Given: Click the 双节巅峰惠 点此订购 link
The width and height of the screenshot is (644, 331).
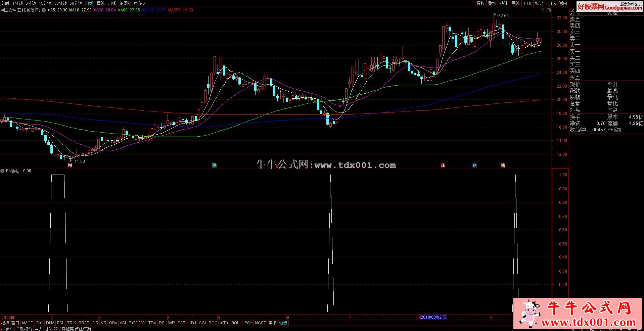Looking at the screenshot, I should [72, 329].
